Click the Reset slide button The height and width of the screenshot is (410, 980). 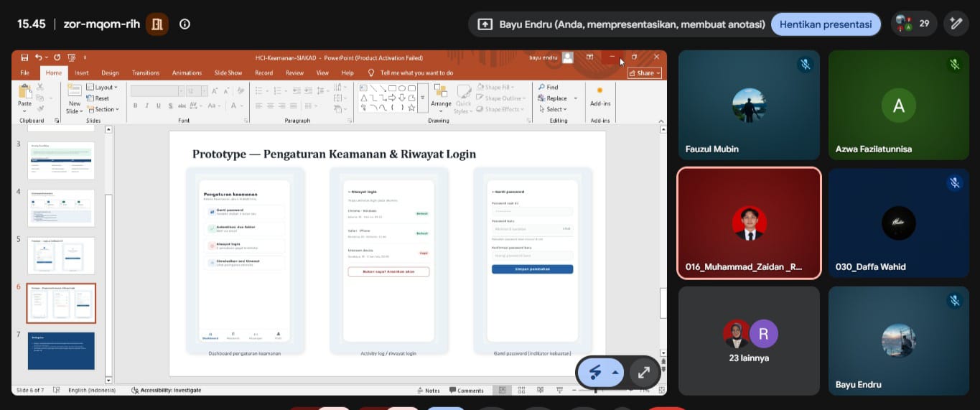pyautogui.click(x=98, y=98)
